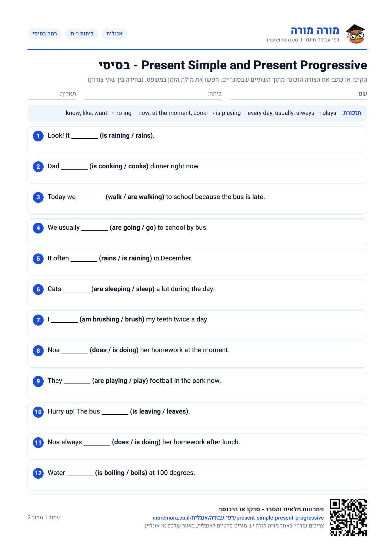This screenshot has height=555, width=392.
Task: Click the number 12 circle badge
Action: click(x=38, y=473)
